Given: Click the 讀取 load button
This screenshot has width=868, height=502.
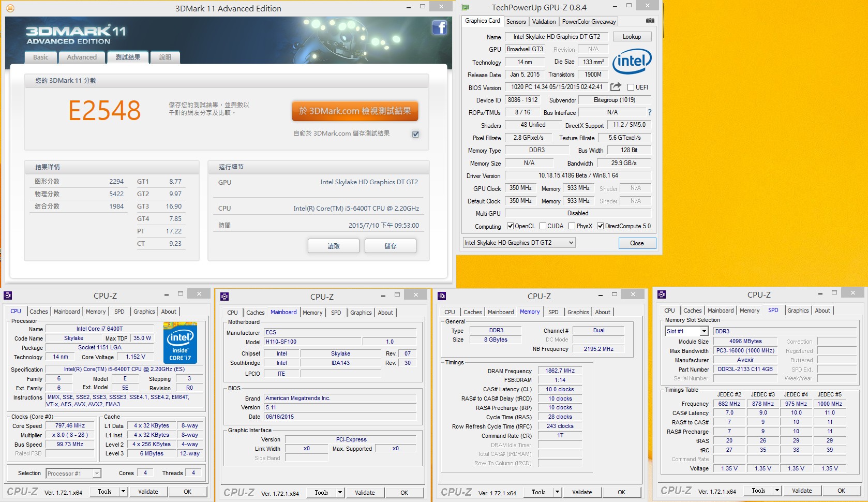Looking at the screenshot, I should pos(334,246).
